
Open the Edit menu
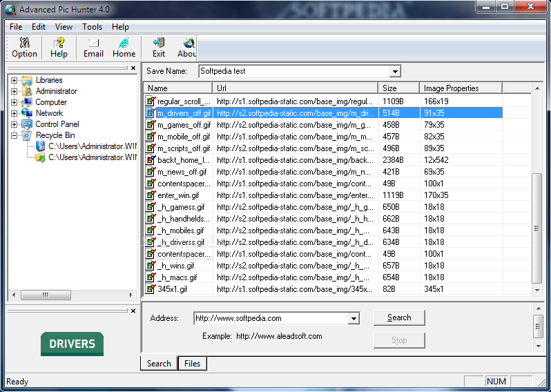[39, 27]
